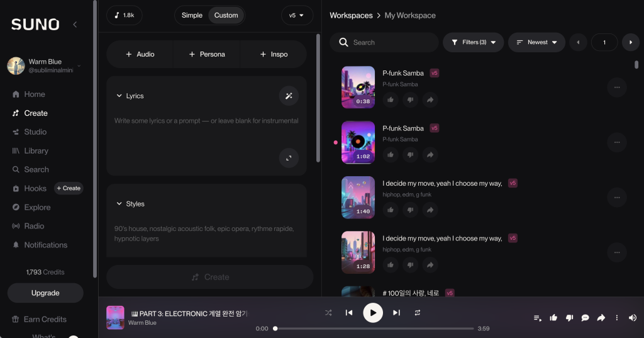Screen dimensions: 644x338
Task: Expand the lyrics editor to full size
Action: [289, 158]
